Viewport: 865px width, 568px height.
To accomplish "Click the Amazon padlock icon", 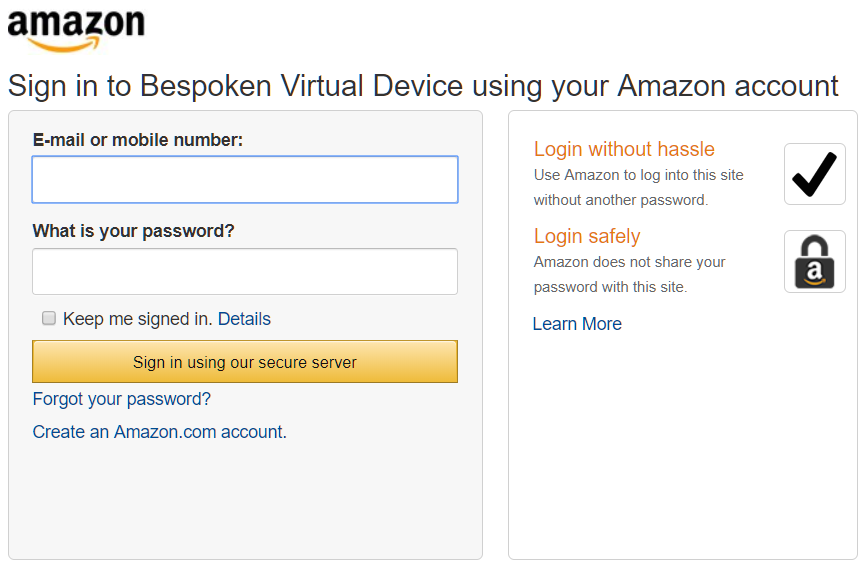I will 814,261.
